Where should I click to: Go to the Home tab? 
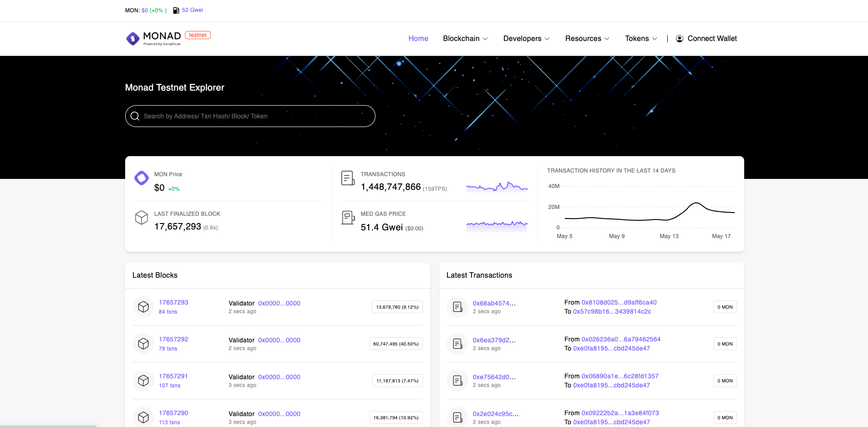coord(418,39)
